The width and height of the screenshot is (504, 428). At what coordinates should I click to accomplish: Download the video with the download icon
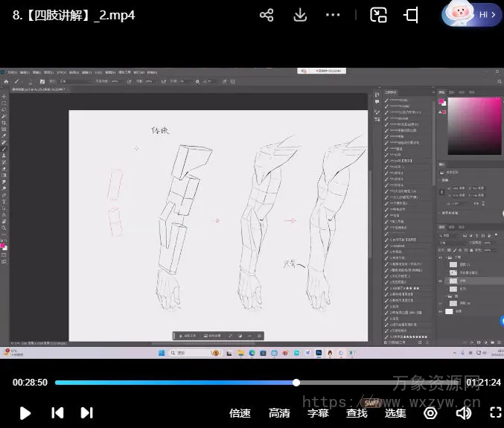click(x=300, y=15)
